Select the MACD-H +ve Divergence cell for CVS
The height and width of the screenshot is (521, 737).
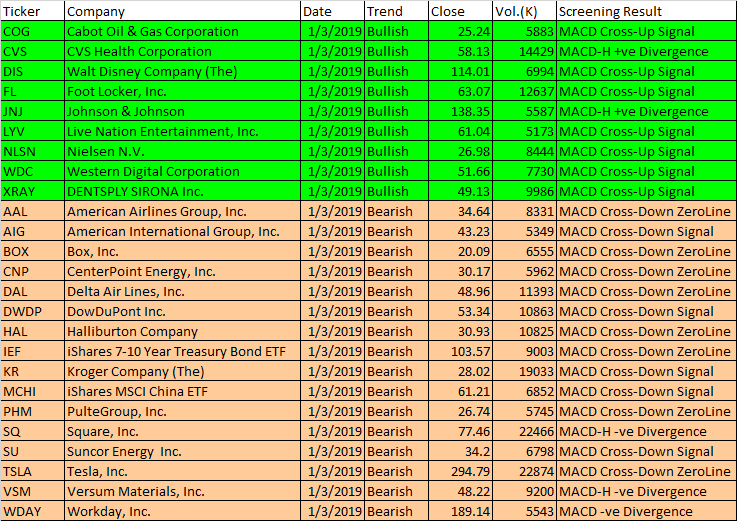[x=646, y=51]
